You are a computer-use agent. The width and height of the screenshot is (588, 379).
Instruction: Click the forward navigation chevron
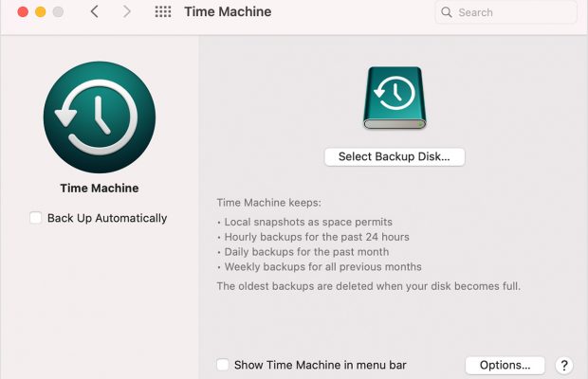pos(127,12)
